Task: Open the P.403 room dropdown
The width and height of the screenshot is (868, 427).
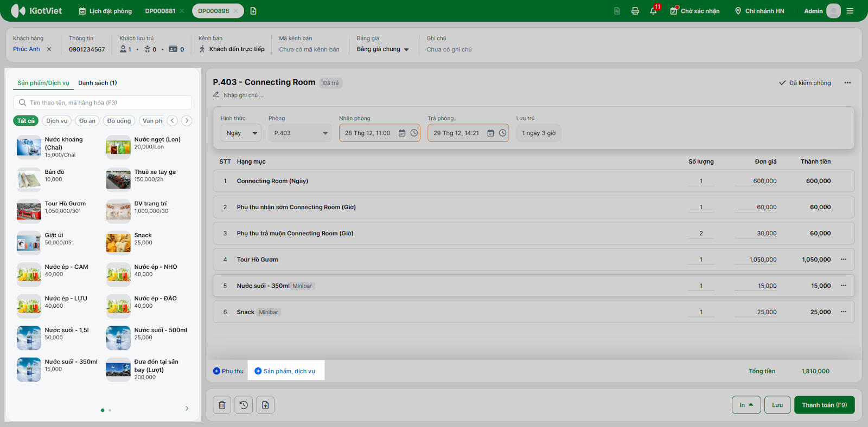Action: click(300, 133)
